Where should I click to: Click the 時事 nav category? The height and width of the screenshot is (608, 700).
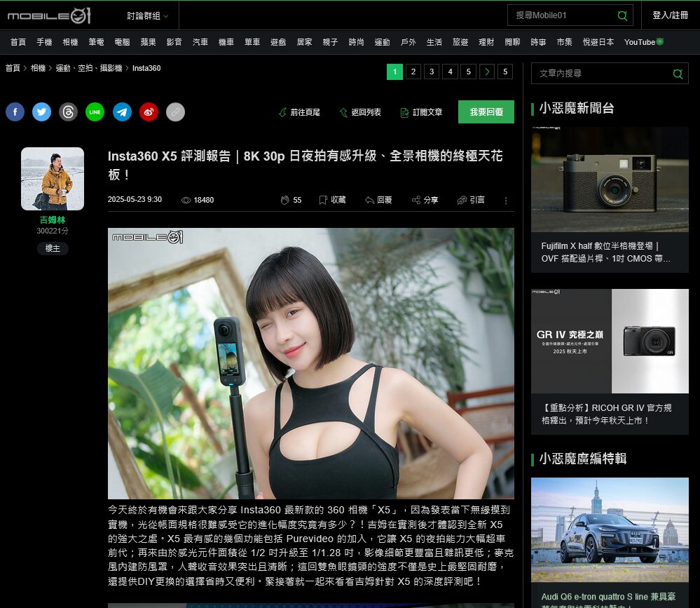pos(538,42)
